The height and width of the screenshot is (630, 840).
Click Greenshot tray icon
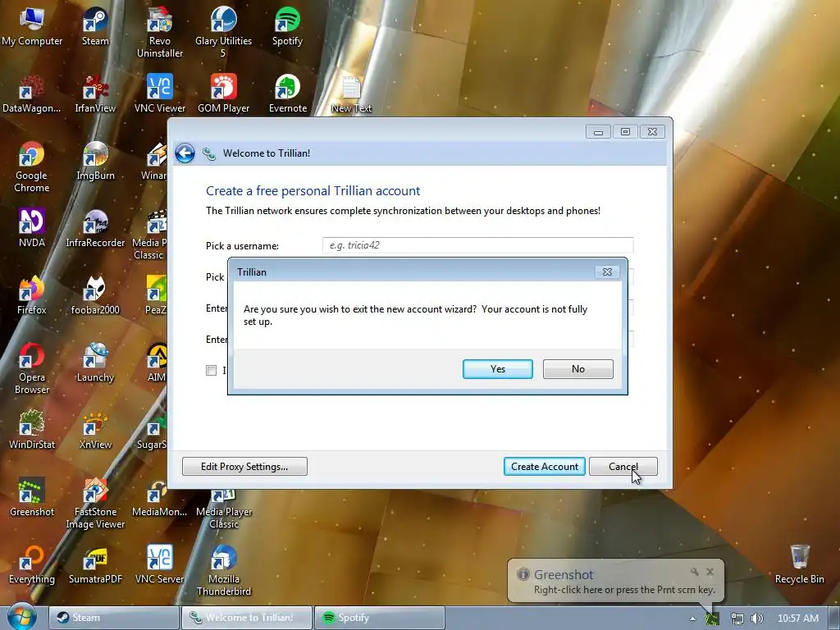(x=712, y=619)
